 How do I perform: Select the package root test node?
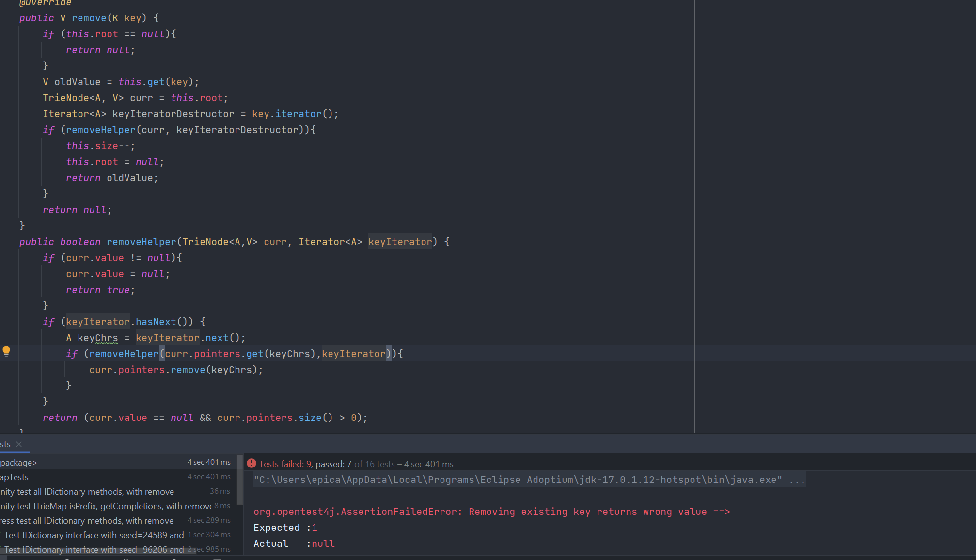point(19,463)
